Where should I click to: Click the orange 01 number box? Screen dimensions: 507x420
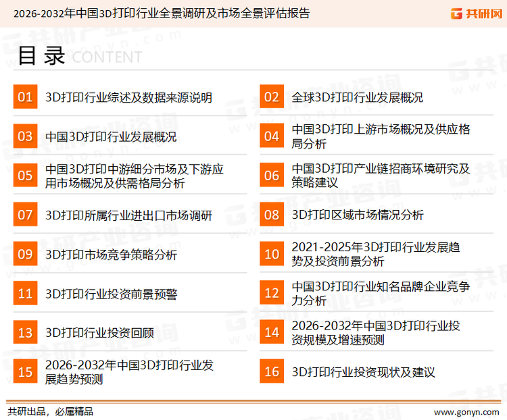tap(25, 97)
